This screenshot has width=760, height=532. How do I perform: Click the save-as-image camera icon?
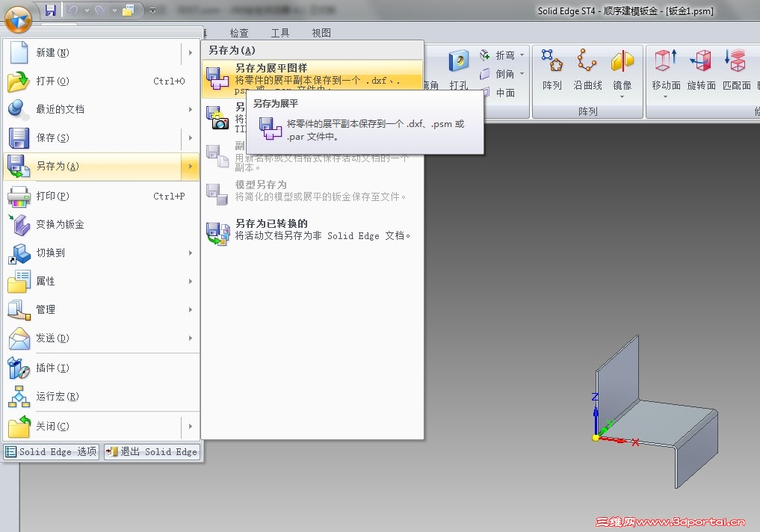tap(217, 118)
